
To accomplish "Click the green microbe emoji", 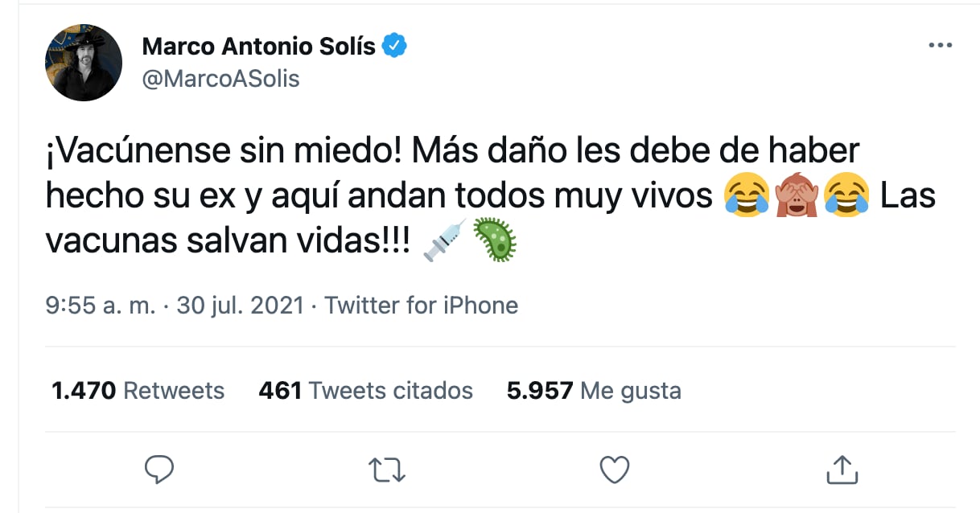I will point(494,241).
